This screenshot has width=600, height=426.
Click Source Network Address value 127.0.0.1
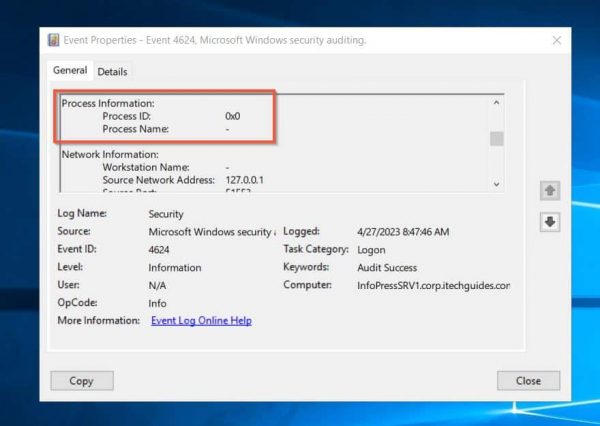click(x=245, y=180)
